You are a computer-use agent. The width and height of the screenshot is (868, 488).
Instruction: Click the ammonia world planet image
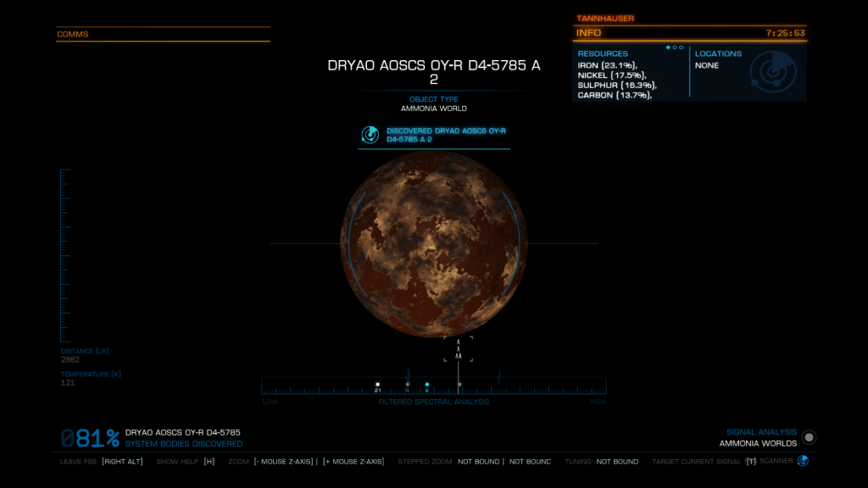[433, 244]
